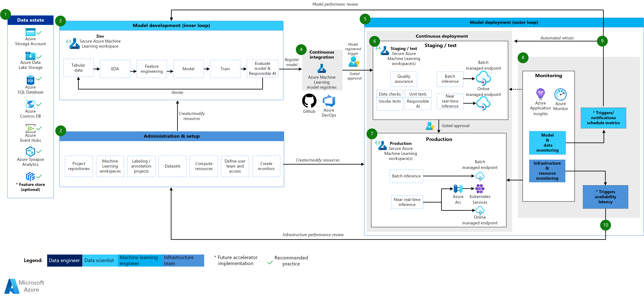Click the user icon beside lower Gated approval
The height and width of the screenshot is (296, 644).
pyautogui.click(x=430, y=126)
